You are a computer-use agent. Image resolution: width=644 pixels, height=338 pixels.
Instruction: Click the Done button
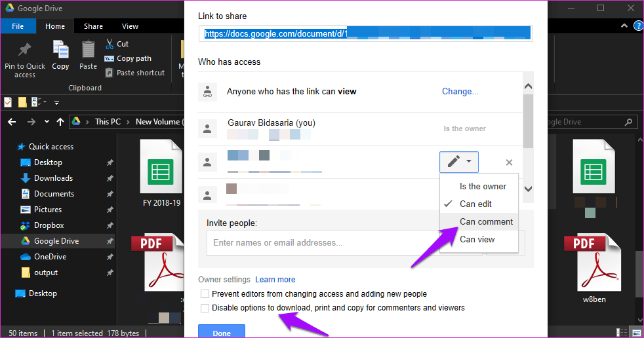[222, 331]
